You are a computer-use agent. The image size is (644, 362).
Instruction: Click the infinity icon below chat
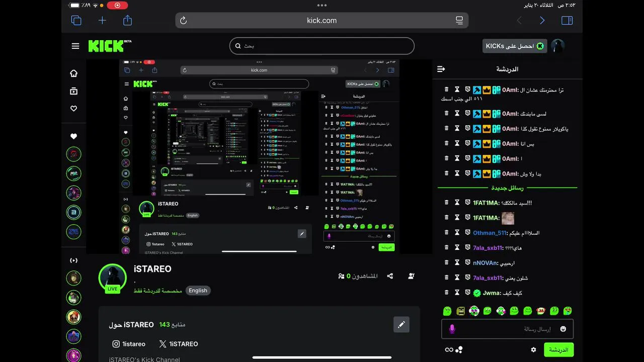click(x=449, y=349)
